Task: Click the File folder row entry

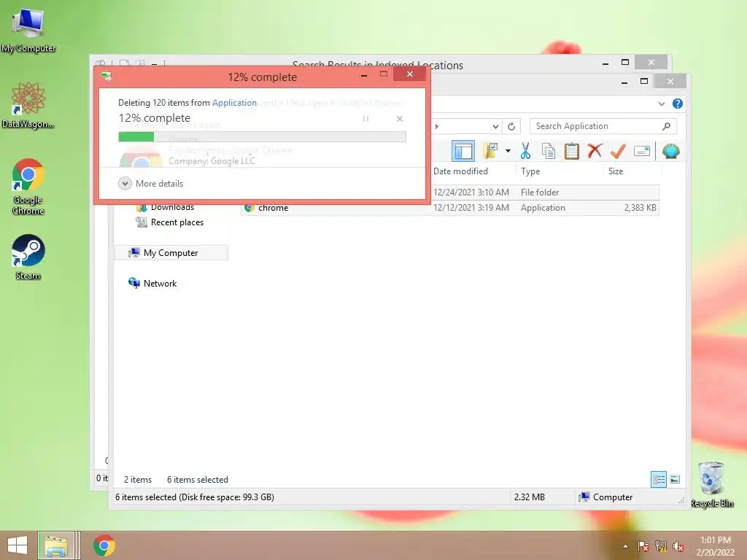Action: (540, 192)
